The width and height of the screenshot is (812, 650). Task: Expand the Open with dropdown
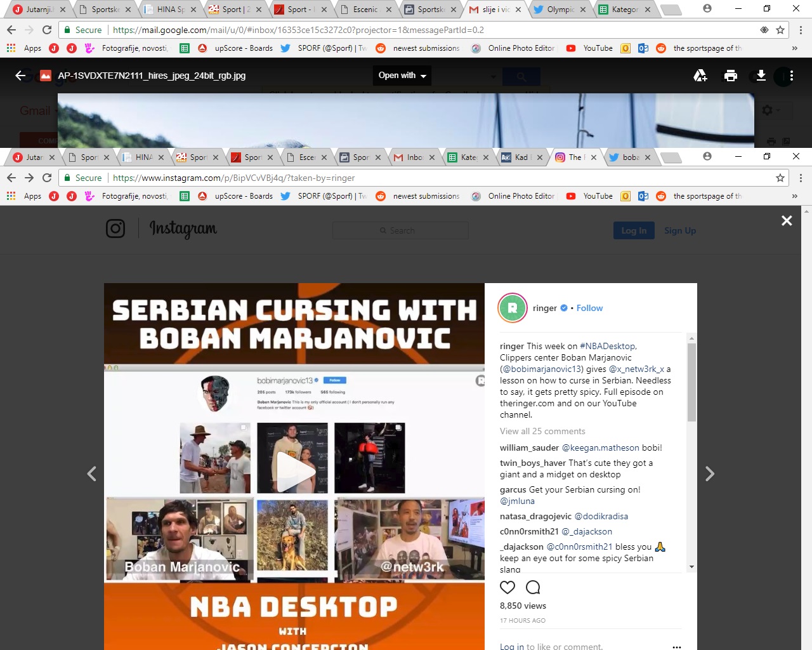tap(403, 76)
